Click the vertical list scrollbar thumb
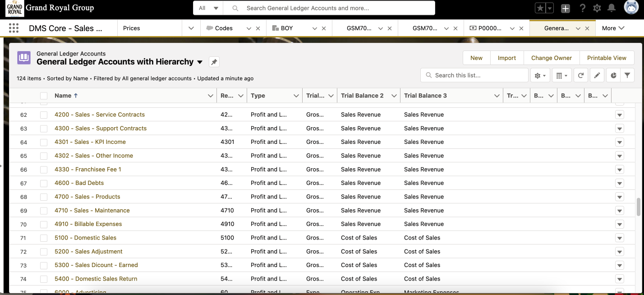This screenshot has height=295, width=644. coord(638,207)
